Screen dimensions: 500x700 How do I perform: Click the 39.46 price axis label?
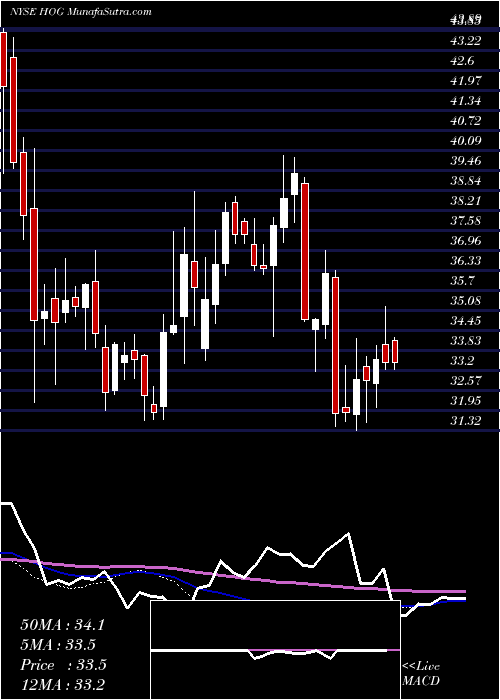(x=466, y=161)
